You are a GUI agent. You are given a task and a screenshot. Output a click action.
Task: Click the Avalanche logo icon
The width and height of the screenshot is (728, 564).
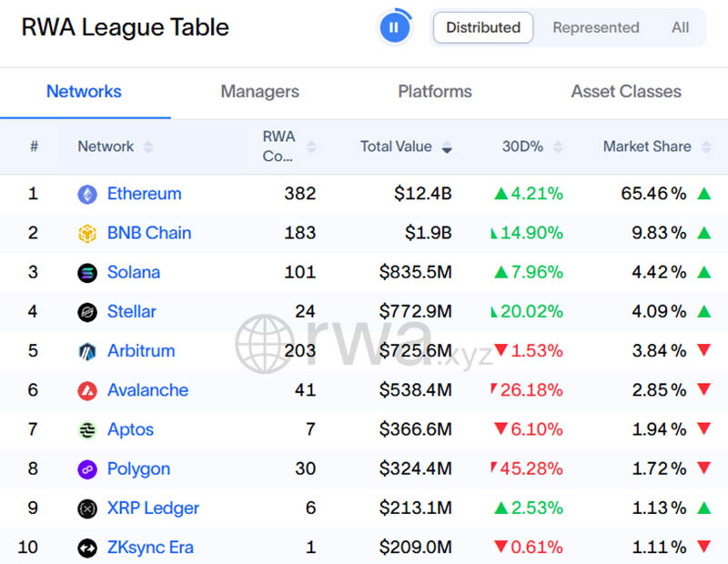87,390
